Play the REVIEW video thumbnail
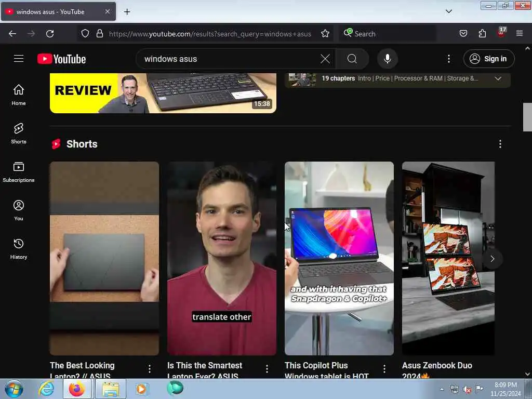 click(163, 93)
